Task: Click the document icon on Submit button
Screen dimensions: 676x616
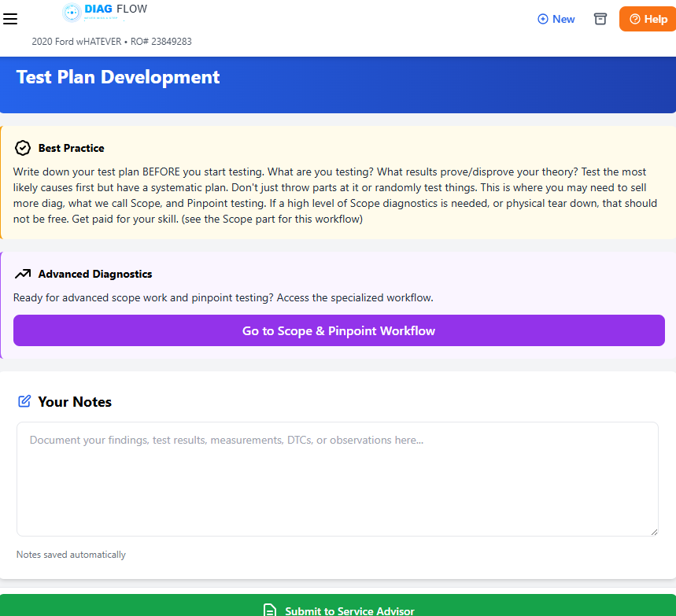Action: click(x=269, y=610)
